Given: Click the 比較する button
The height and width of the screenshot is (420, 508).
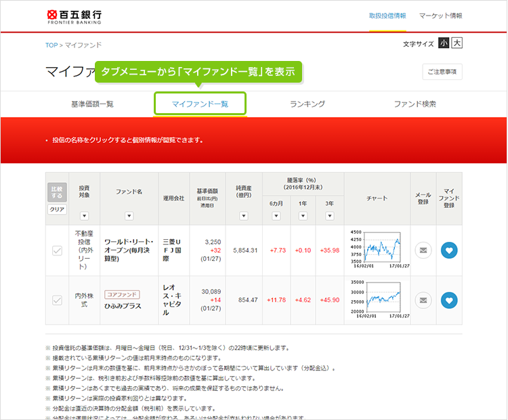Looking at the screenshot, I should coord(57,192).
